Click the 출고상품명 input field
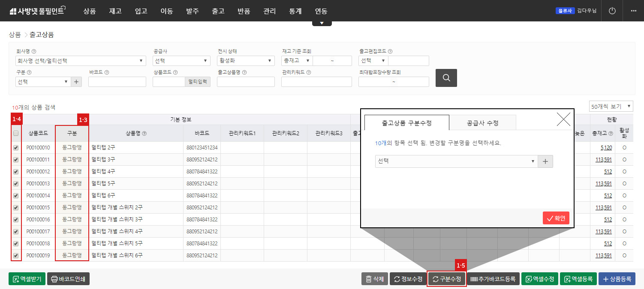 pos(246,81)
